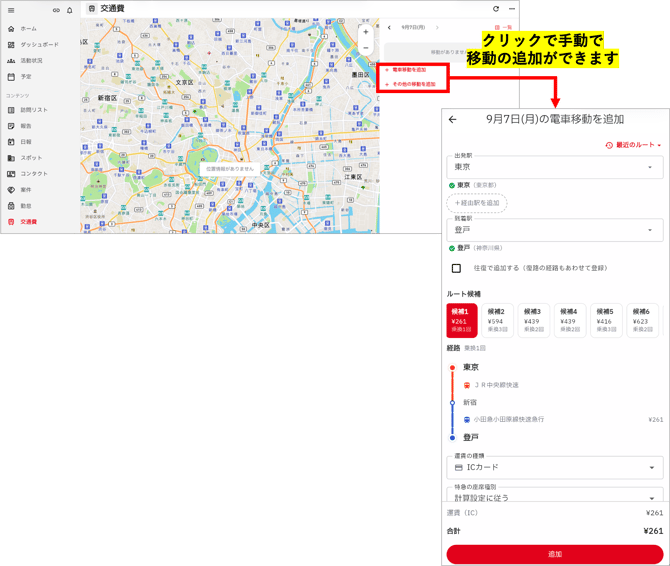The image size is (670, 566).
Task: Click the link chain icon
Action: pyautogui.click(x=56, y=10)
